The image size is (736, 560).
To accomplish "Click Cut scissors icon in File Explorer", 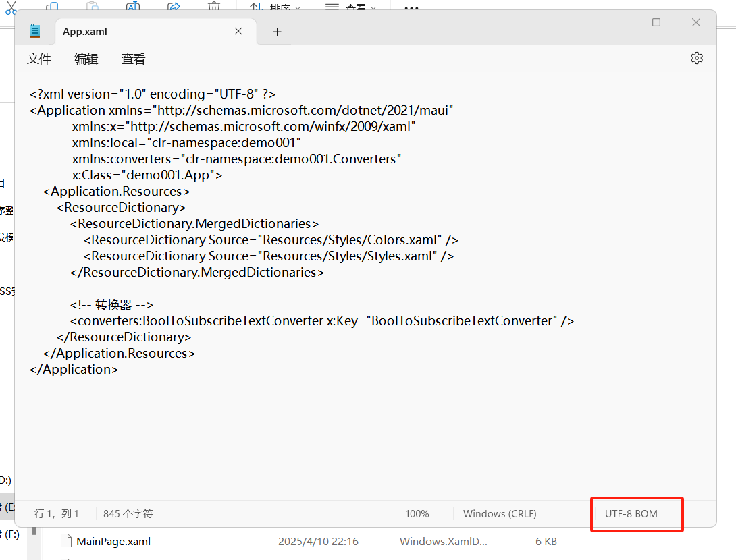I will click(11, 7).
